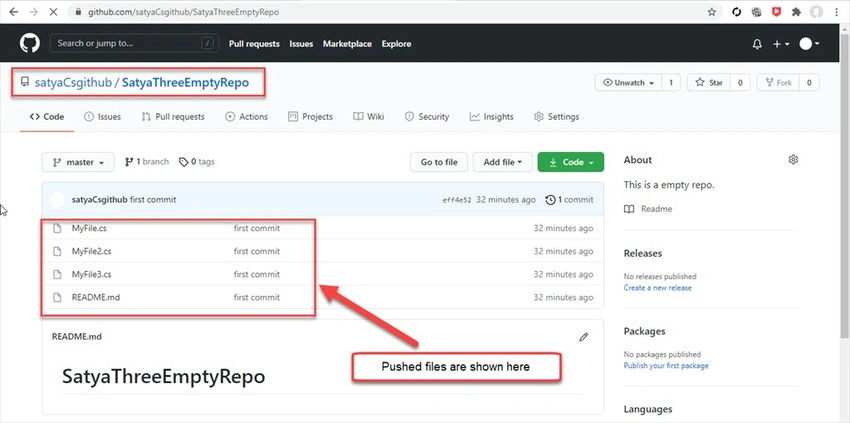Stop page loading with the X button
Screen dimensions: 850x423
coord(53,11)
